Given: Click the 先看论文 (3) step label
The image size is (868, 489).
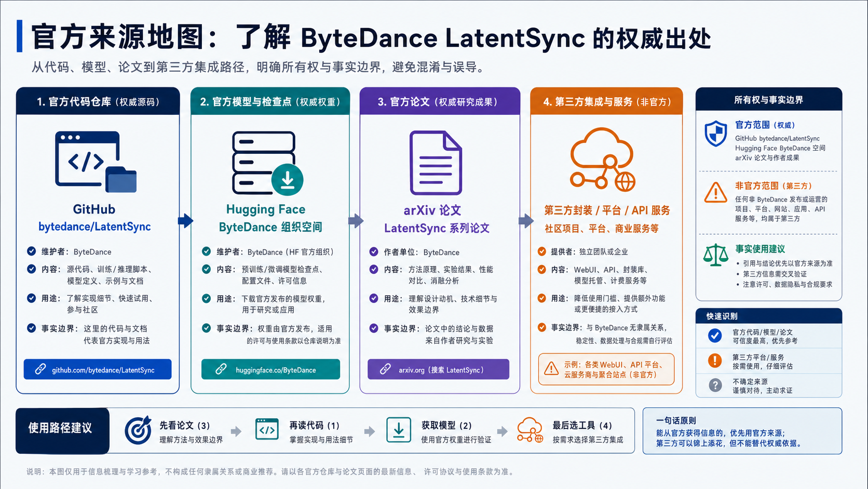Looking at the screenshot, I should click(x=185, y=425).
